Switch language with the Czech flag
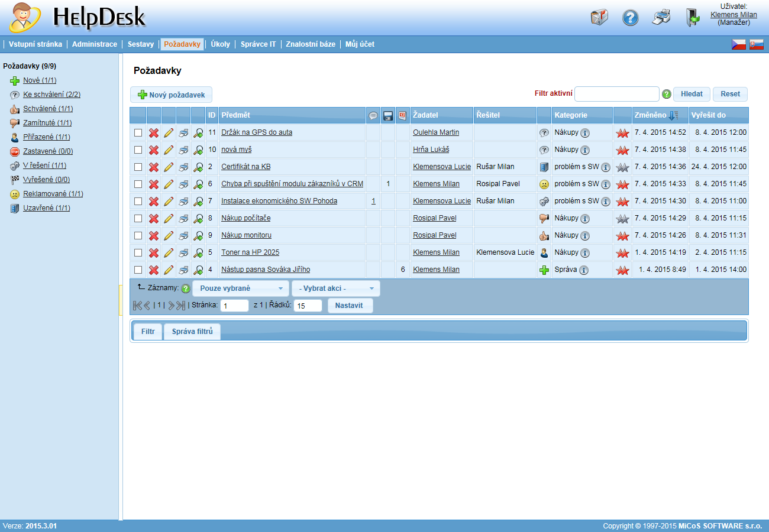Screen dimensions: 769x532 tap(739, 44)
